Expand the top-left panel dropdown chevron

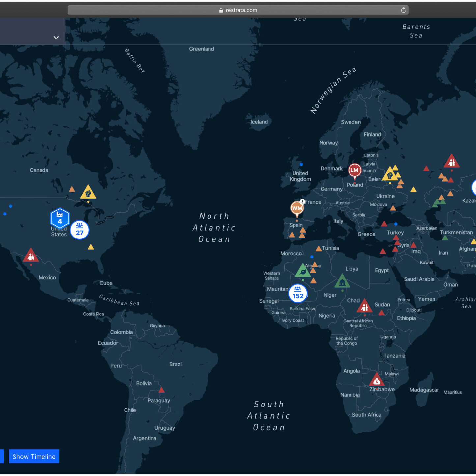[56, 37]
